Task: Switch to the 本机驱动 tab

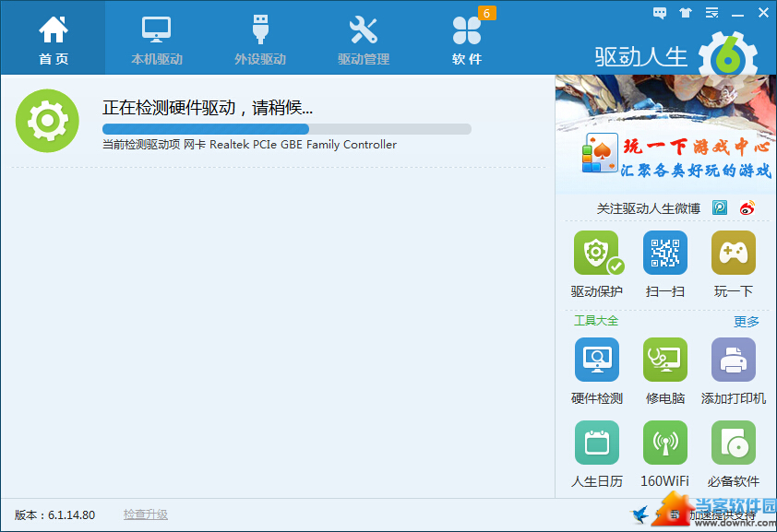Action: click(157, 39)
